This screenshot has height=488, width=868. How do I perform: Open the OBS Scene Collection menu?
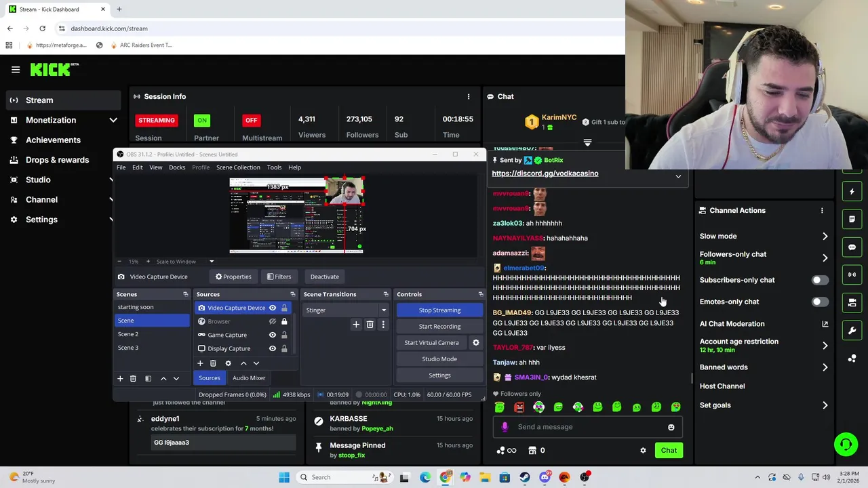pos(238,167)
